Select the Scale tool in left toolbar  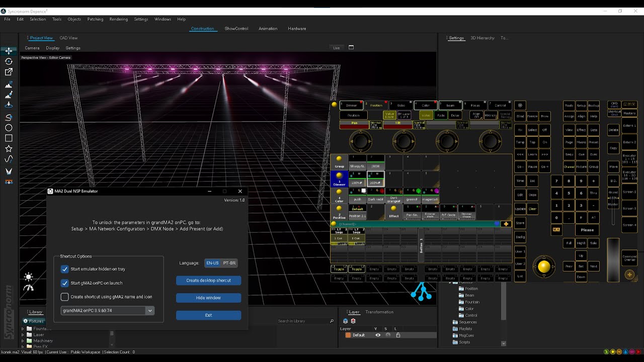coord(9,72)
